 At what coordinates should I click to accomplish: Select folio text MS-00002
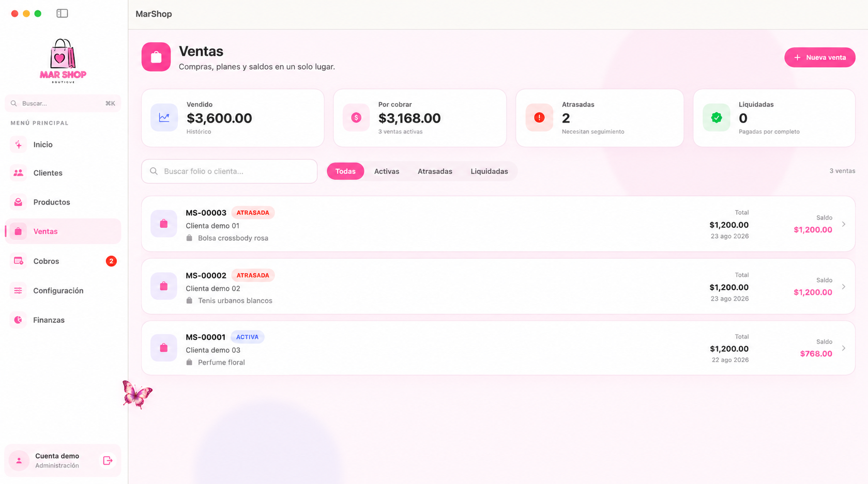point(206,275)
